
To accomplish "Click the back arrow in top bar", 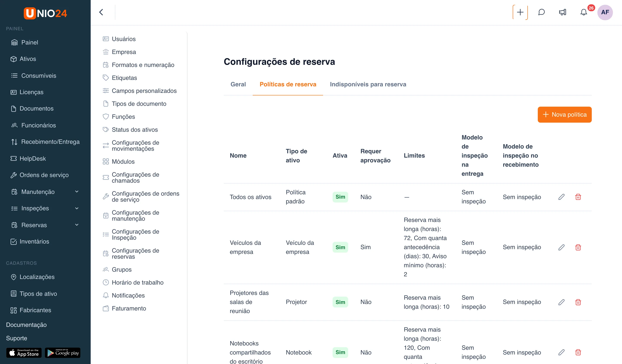I will 101,12.
